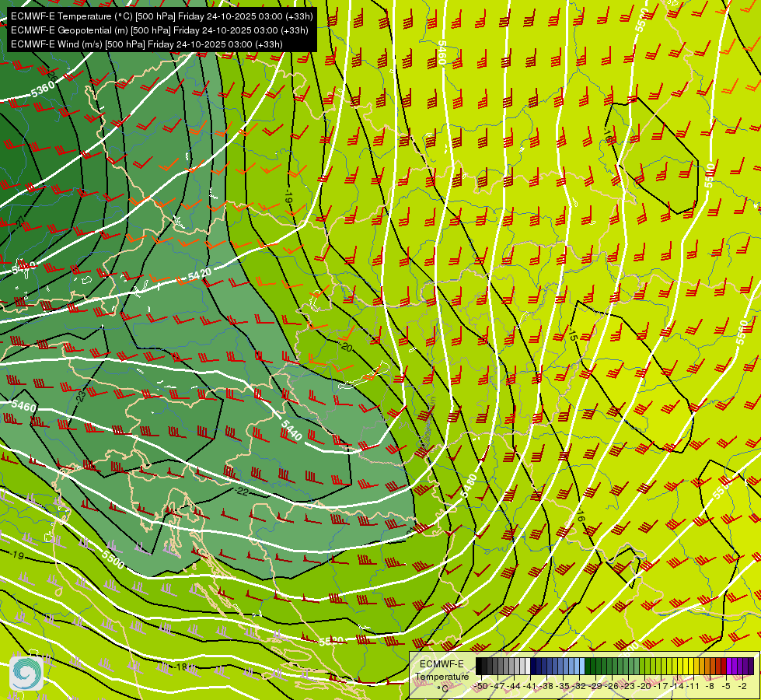Click the -50 value on the temperature legend
761x700 pixels.
click(481, 686)
